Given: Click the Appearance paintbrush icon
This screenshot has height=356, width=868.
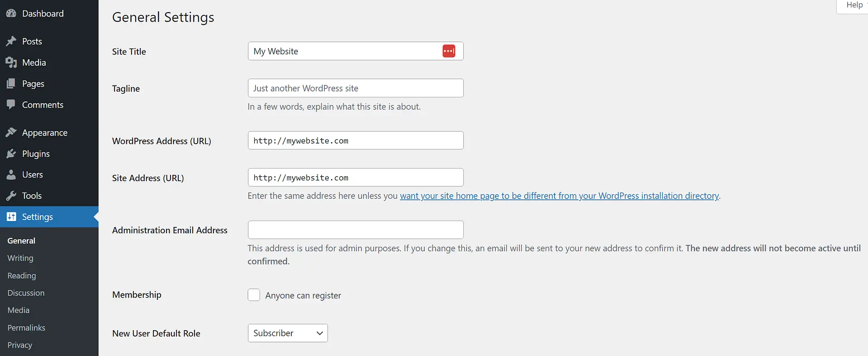Looking at the screenshot, I should pos(11,132).
